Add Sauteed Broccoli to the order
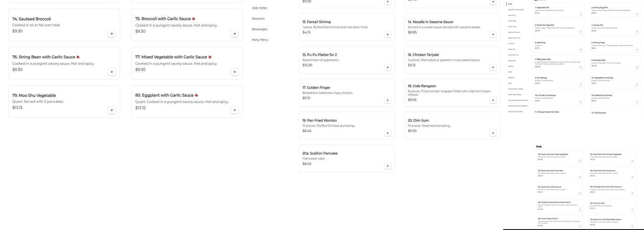Image resolution: width=644 pixels, height=230 pixels. [x=112, y=34]
